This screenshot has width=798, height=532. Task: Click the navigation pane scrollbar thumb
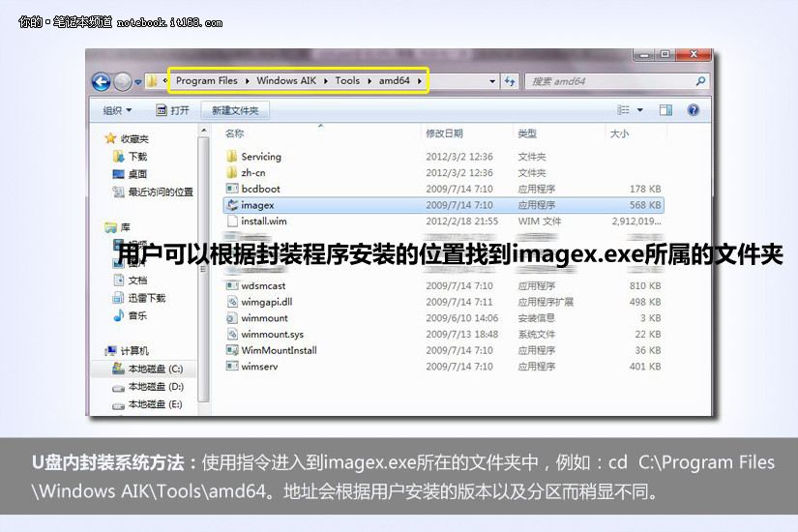click(203, 269)
